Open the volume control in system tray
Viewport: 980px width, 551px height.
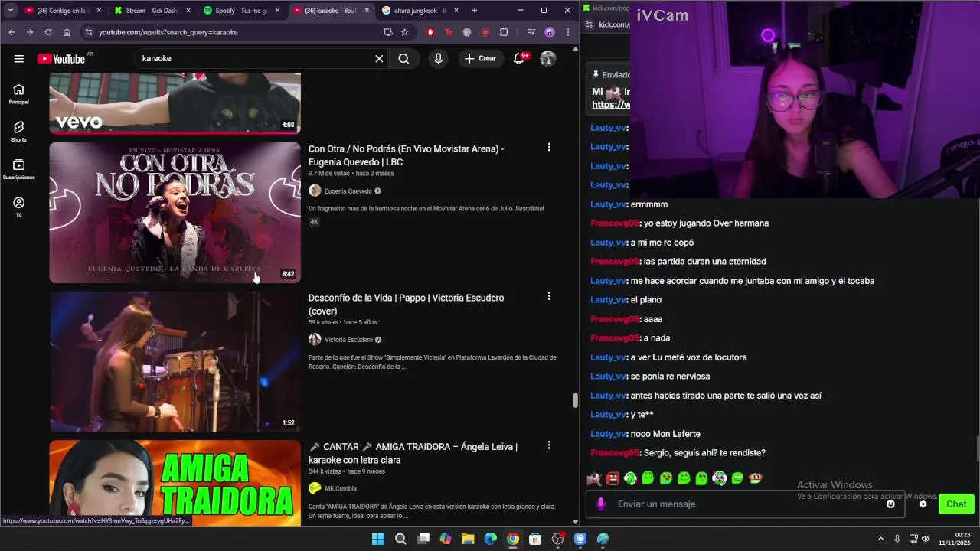tap(926, 539)
